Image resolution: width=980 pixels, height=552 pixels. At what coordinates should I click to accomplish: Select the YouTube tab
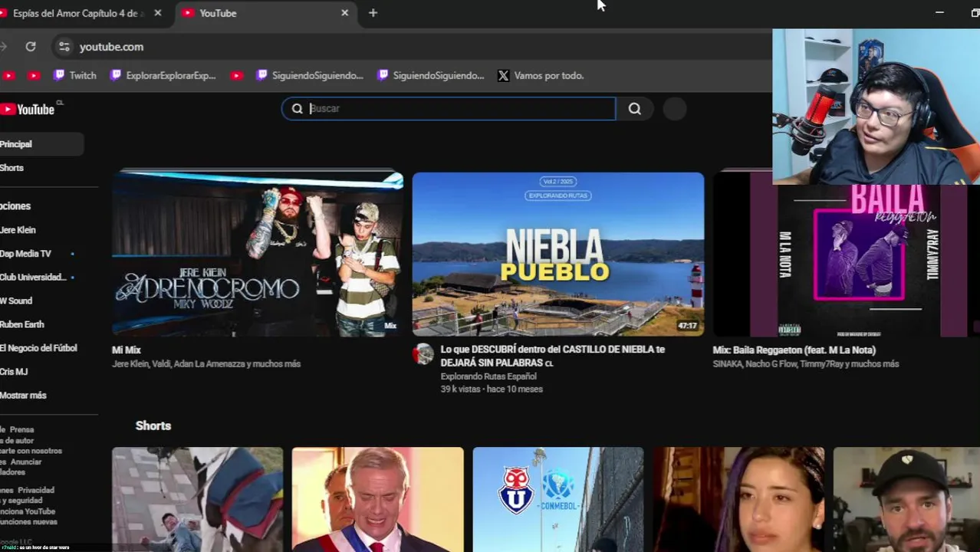pos(265,13)
